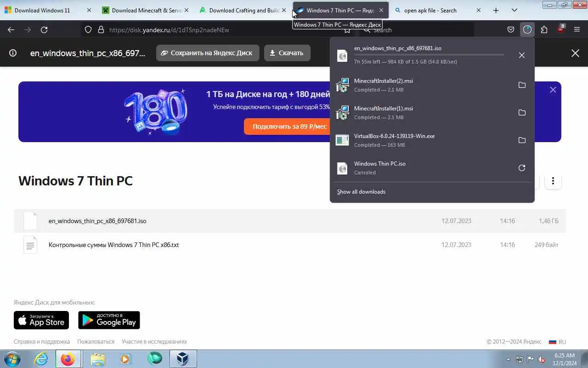Viewport: 588px width, 368px height.
Task: Open the Pocket save icon
Action: click(x=511, y=29)
